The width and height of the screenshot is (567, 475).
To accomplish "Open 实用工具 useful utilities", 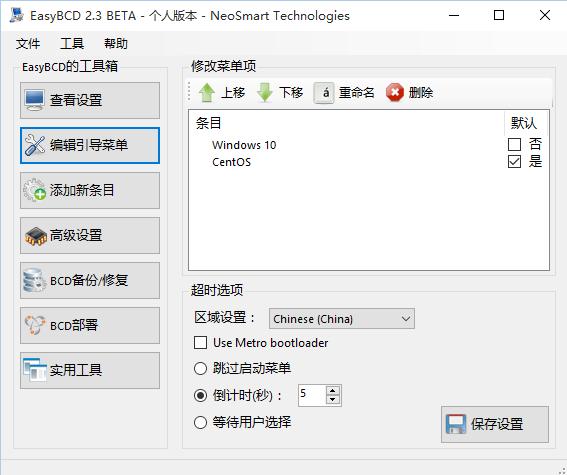I will click(90, 370).
